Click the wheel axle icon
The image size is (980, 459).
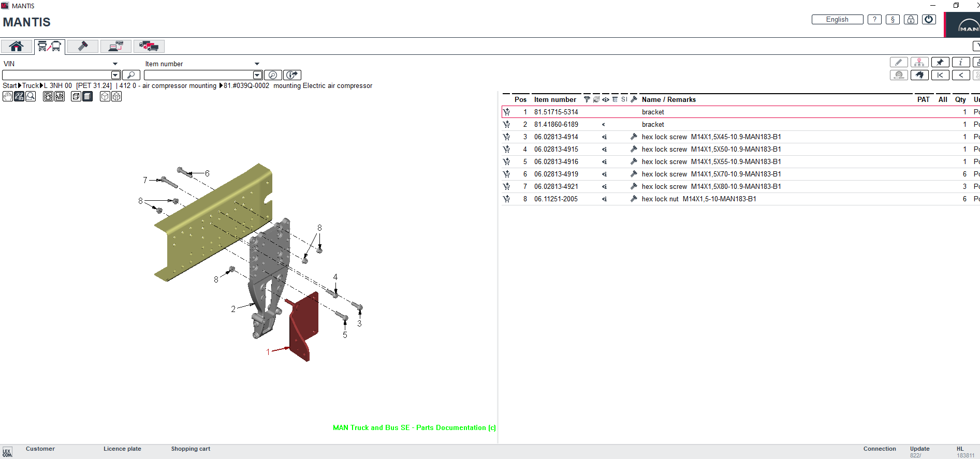[x=899, y=75]
